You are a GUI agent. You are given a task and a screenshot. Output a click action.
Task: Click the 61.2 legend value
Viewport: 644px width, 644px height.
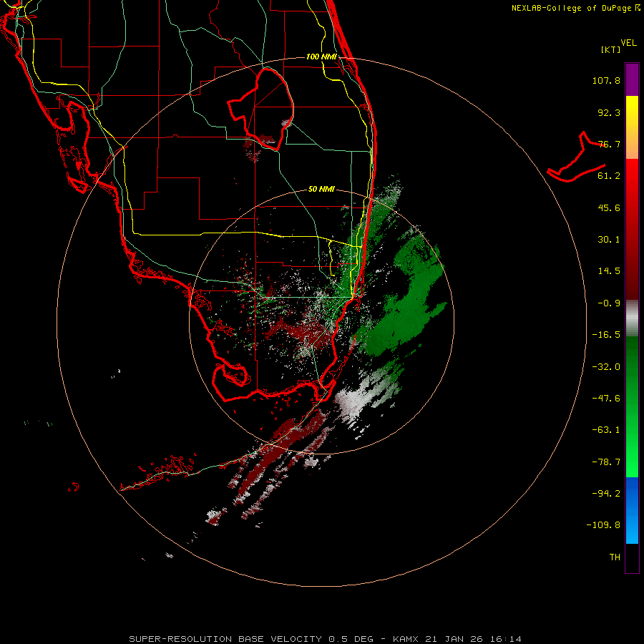[609, 176]
